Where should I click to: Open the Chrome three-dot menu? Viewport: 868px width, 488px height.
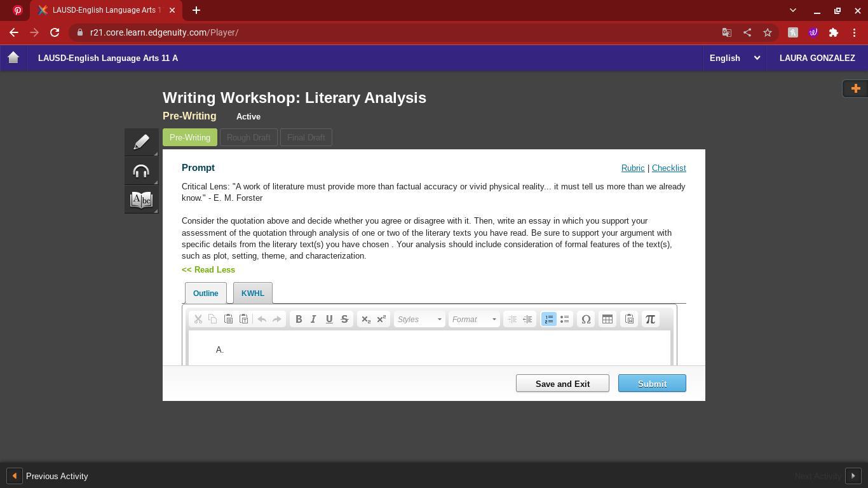[855, 32]
